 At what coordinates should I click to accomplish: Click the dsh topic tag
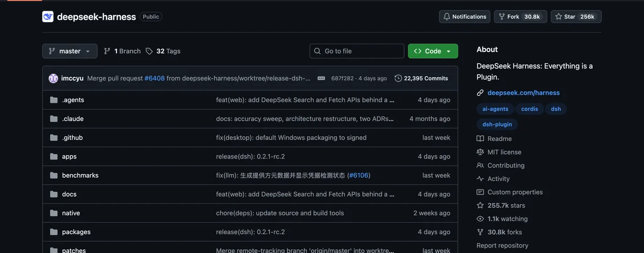tap(556, 109)
